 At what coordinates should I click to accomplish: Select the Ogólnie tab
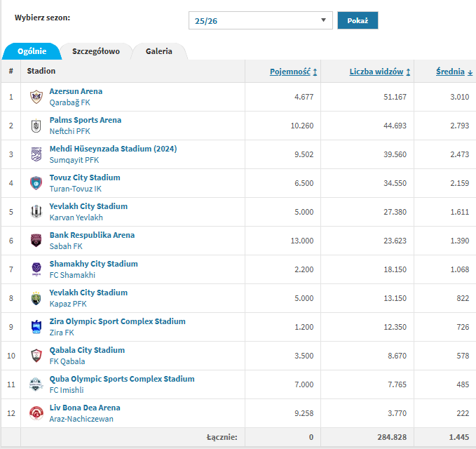(32, 51)
